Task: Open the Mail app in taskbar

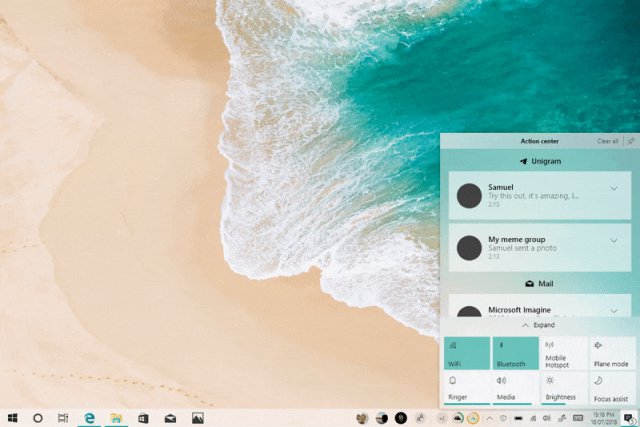Action: pyautogui.click(x=171, y=417)
